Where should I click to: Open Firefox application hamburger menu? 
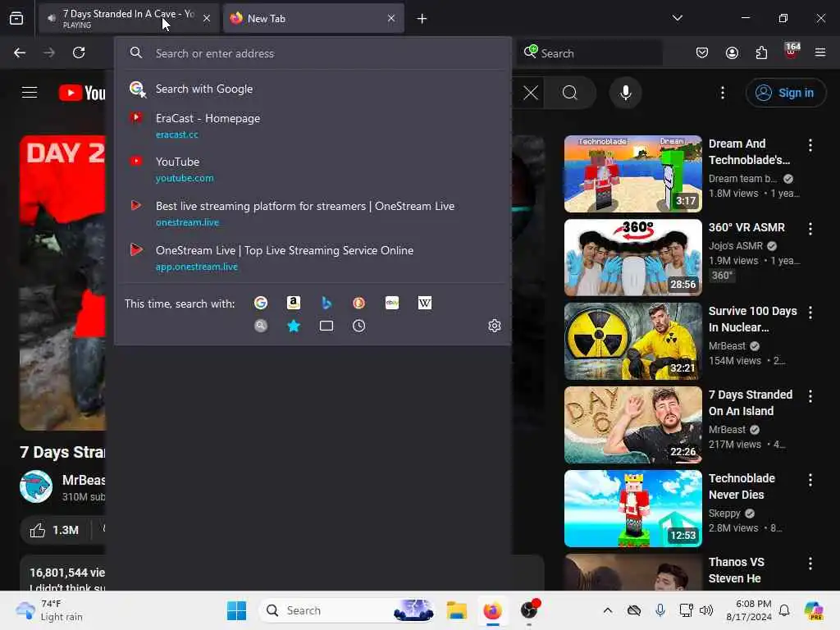tap(820, 52)
